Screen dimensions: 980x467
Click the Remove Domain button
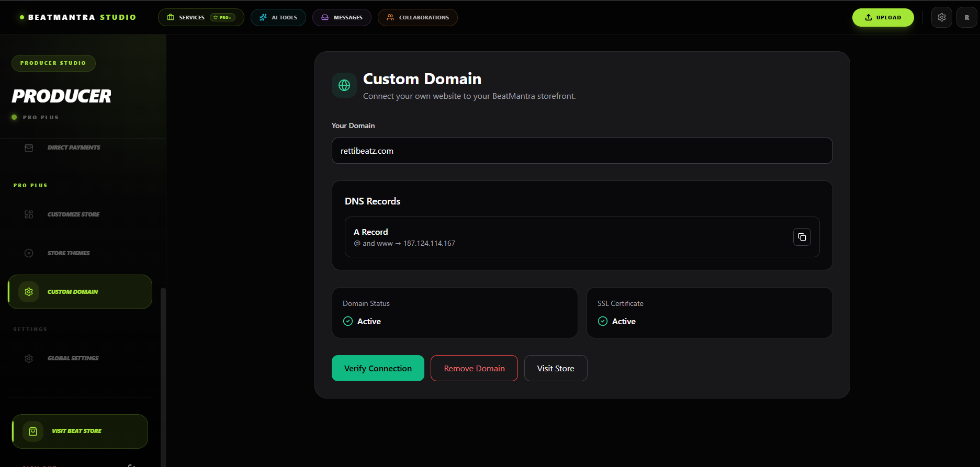click(x=474, y=368)
